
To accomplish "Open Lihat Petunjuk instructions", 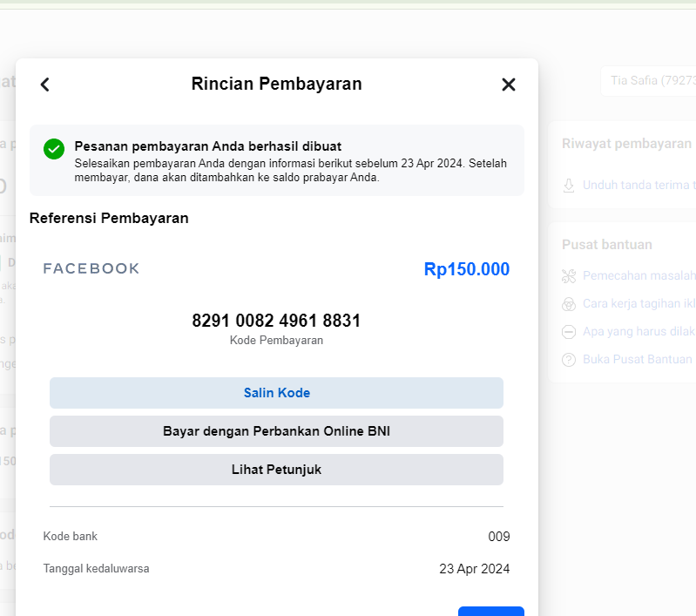I will [276, 470].
